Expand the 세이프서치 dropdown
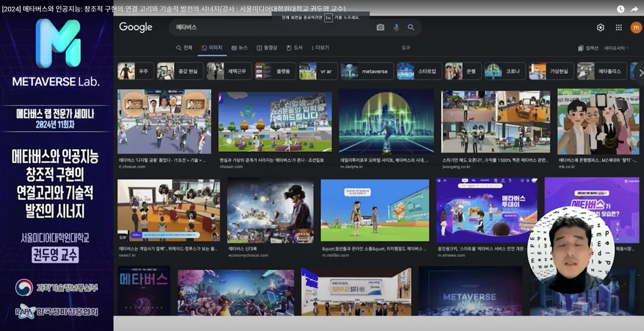This screenshot has width=644, height=331. click(x=616, y=48)
